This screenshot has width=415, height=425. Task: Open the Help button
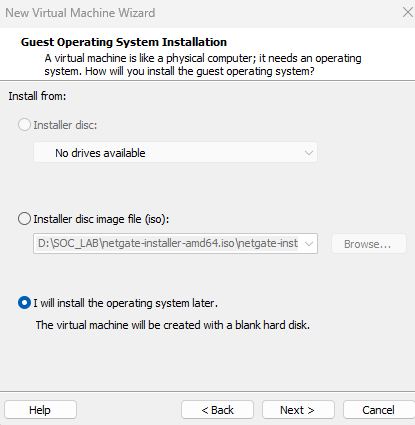40,410
